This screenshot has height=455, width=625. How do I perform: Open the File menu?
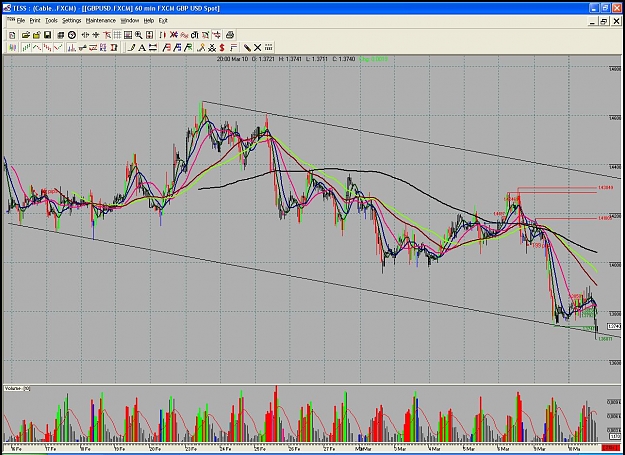click(x=21, y=20)
